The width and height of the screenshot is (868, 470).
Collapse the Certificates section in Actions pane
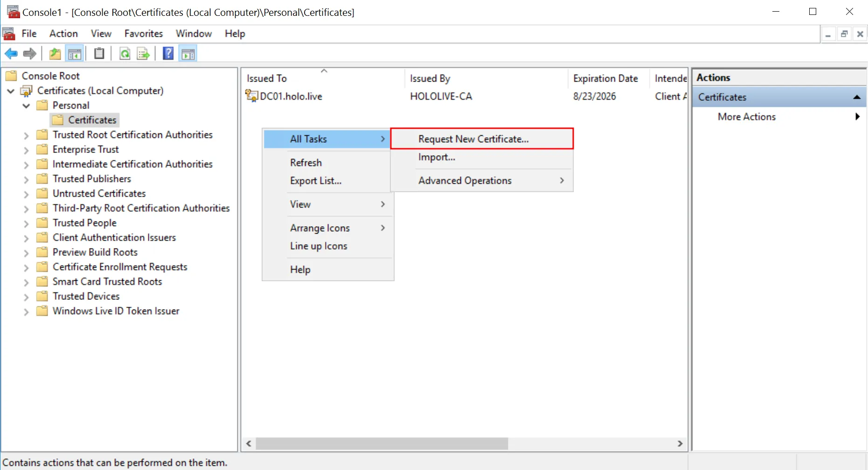click(856, 97)
